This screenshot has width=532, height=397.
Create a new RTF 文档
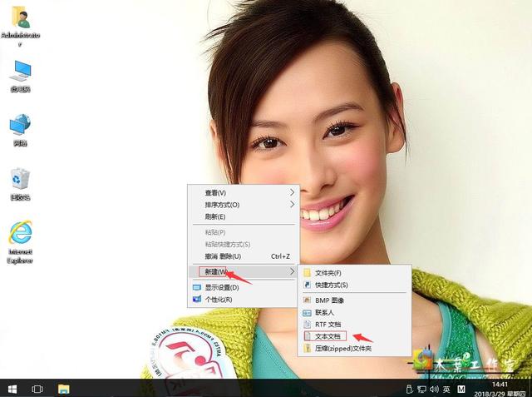[x=355, y=325]
